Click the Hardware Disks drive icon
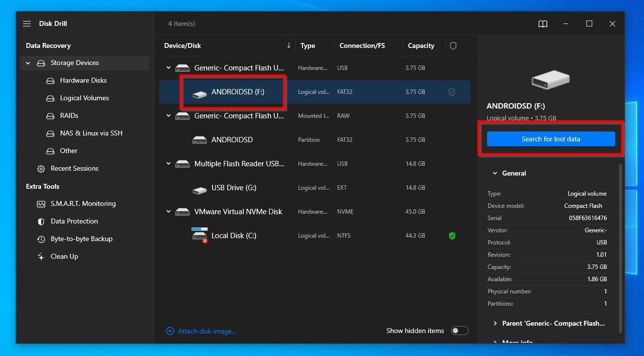This screenshot has width=644, height=356. [x=50, y=81]
